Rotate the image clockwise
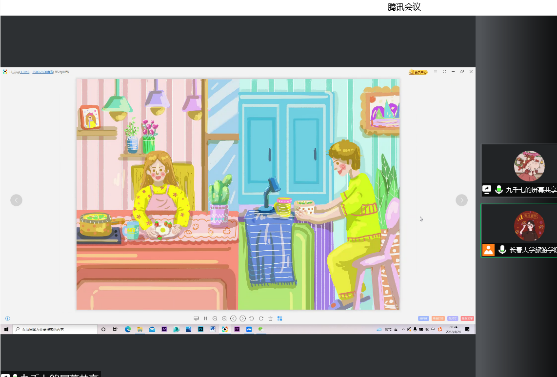 (261, 318)
